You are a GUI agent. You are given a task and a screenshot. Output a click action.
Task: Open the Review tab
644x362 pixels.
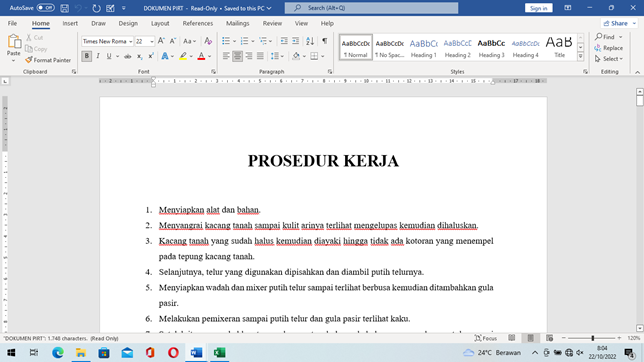(x=272, y=23)
